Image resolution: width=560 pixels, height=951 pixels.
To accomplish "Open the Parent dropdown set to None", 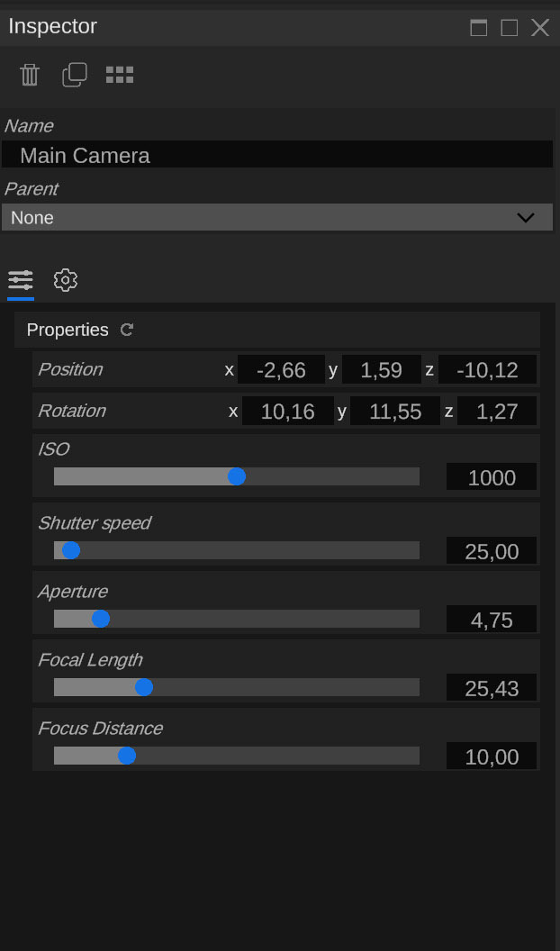I will 277,217.
